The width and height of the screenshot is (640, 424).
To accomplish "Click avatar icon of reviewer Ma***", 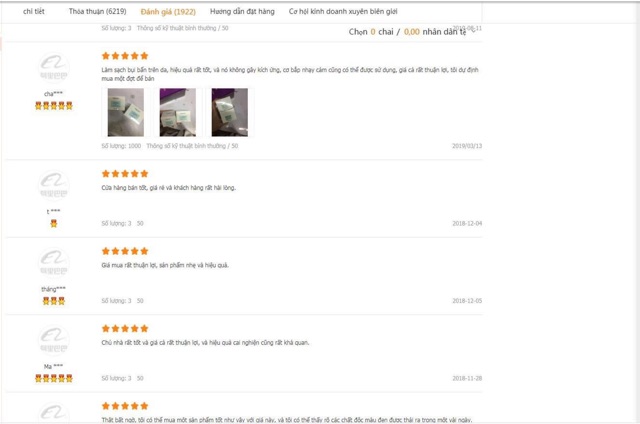I will tap(53, 340).
